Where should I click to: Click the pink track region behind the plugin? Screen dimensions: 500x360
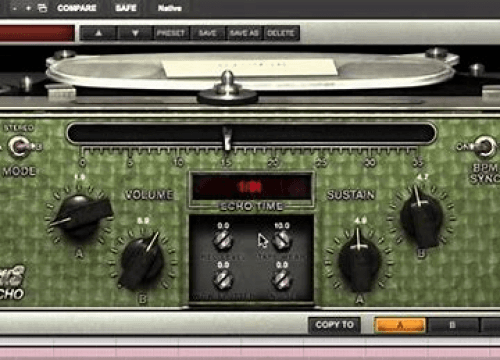point(250,353)
